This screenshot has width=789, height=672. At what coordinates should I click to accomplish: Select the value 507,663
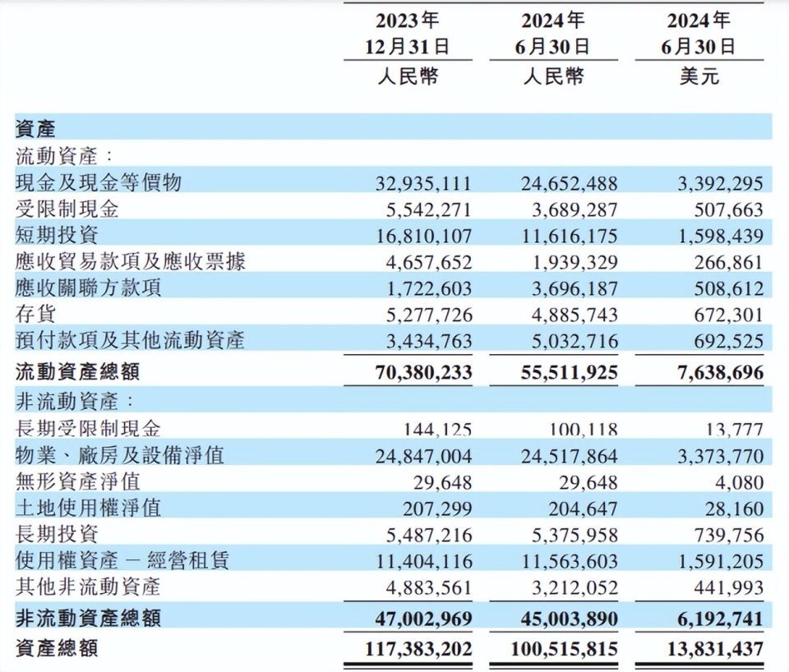point(729,209)
